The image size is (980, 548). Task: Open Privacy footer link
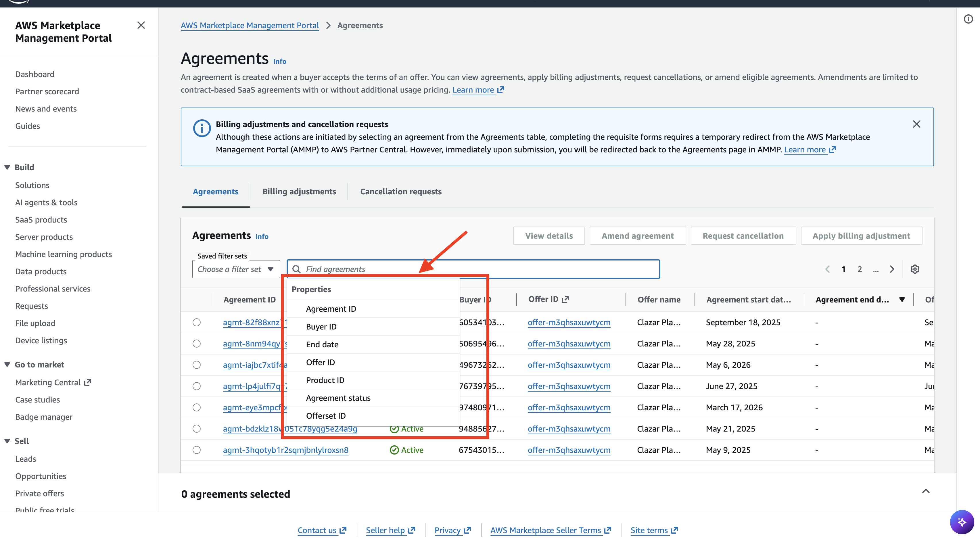click(452, 530)
